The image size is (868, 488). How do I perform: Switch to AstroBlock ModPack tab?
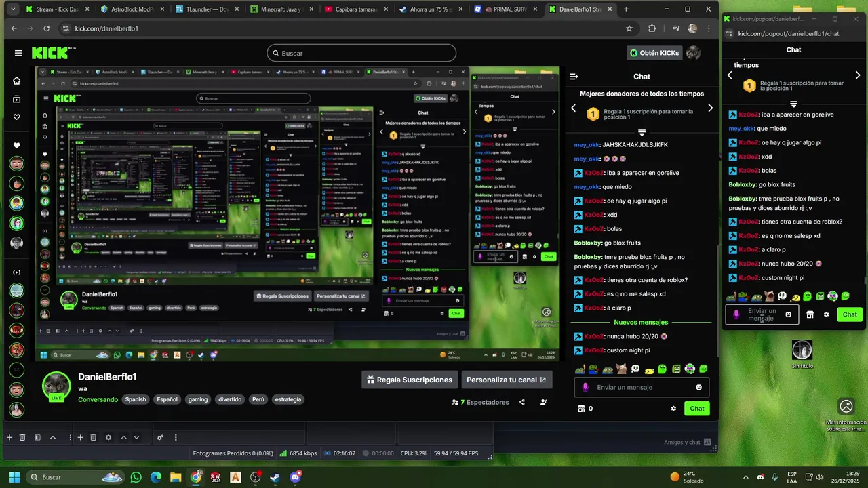click(131, 9)
